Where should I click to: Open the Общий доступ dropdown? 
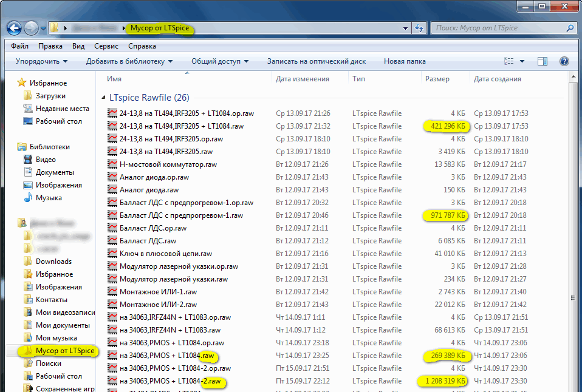(220, 61)
